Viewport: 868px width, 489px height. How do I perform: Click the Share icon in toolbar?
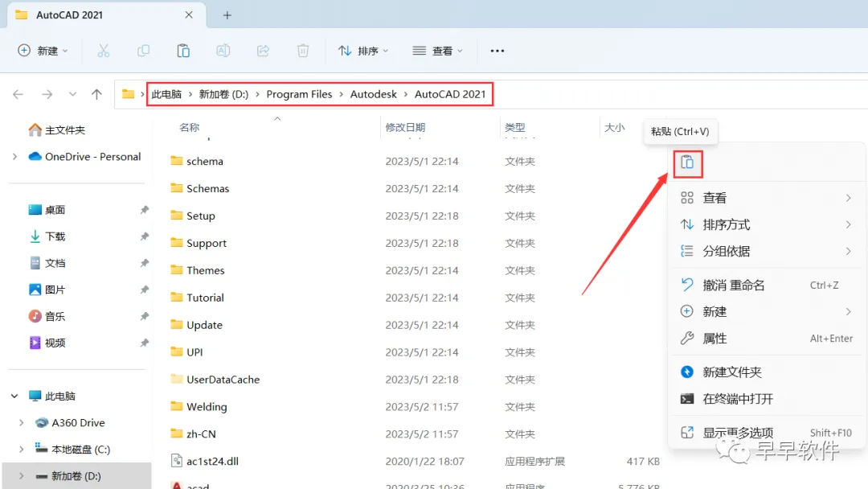(263, 51)
